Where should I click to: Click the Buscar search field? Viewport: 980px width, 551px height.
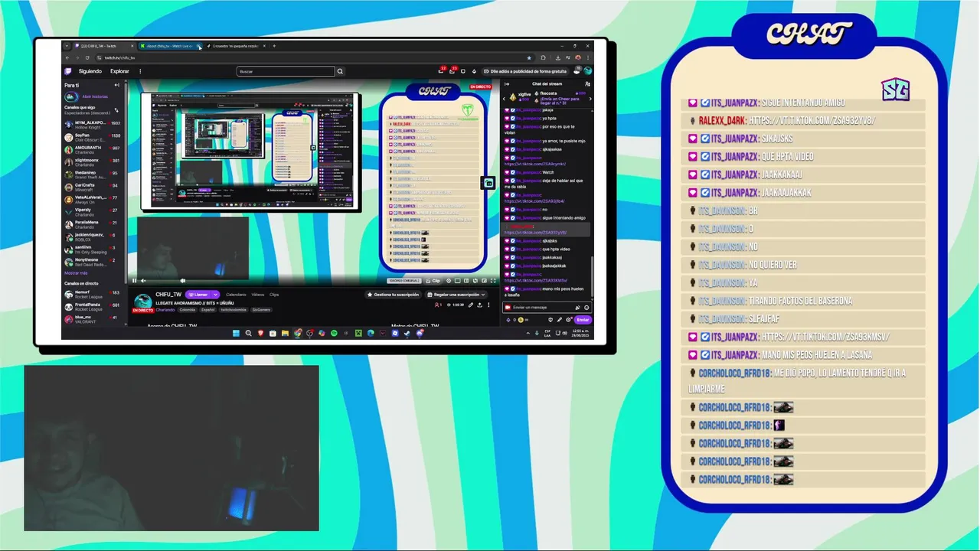point(286,71)
